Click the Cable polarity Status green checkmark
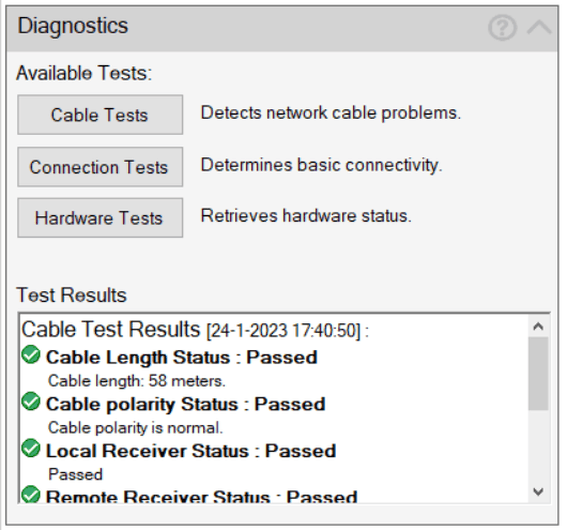The width and height of the screenshot is (567, 530). click(31, 401)
